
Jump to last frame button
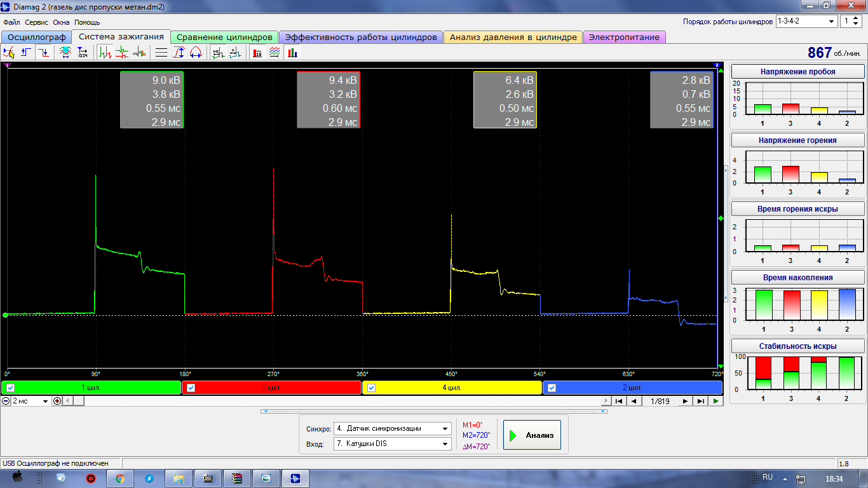pyautogui.click(x=700, y=401)
